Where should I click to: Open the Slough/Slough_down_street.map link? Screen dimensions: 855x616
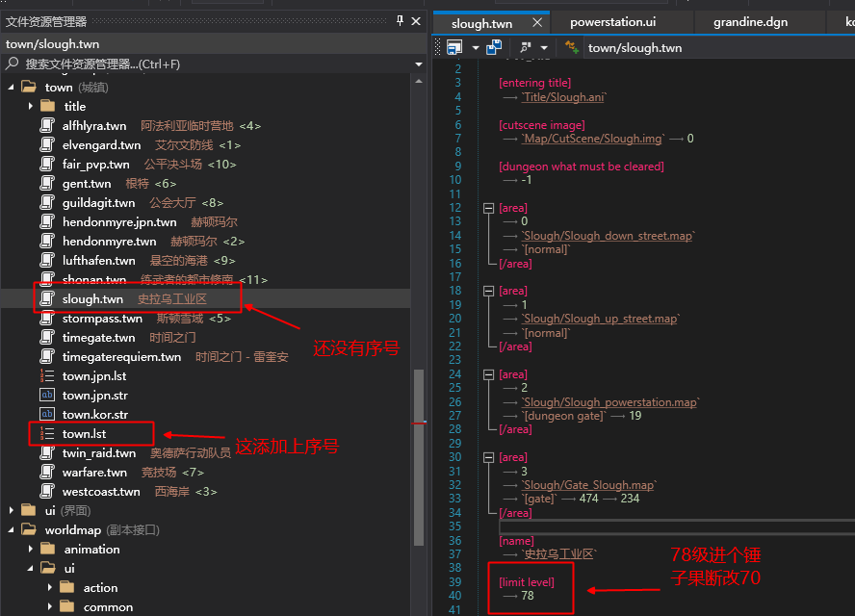point(608,236)
